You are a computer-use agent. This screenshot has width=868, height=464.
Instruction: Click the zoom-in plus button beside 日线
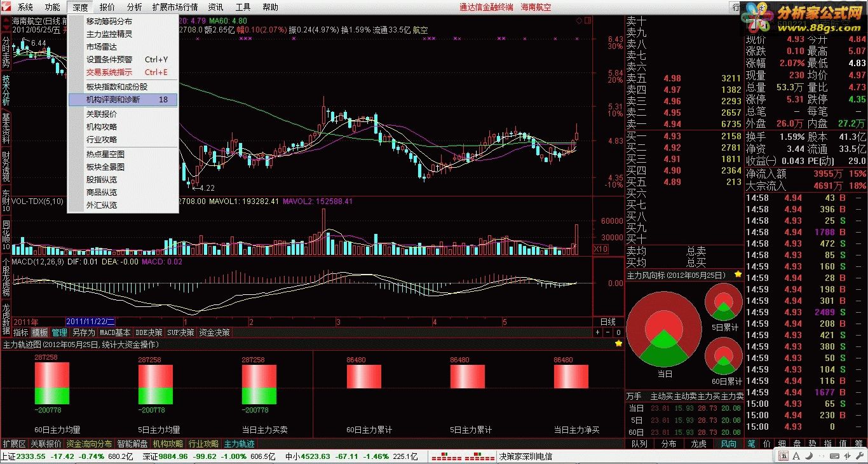[x=597, y=332]
